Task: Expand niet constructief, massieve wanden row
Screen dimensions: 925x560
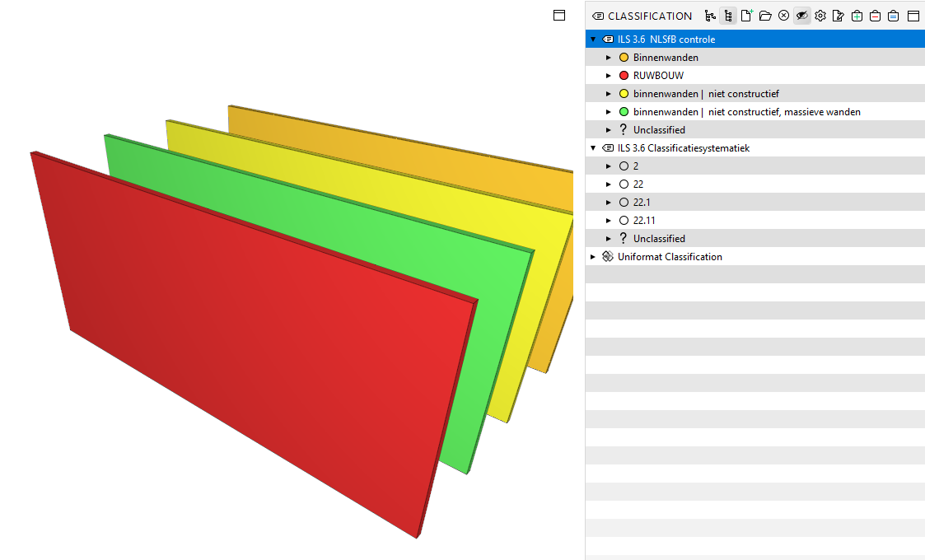Action: pyautogui.click(x=608, y=112)
